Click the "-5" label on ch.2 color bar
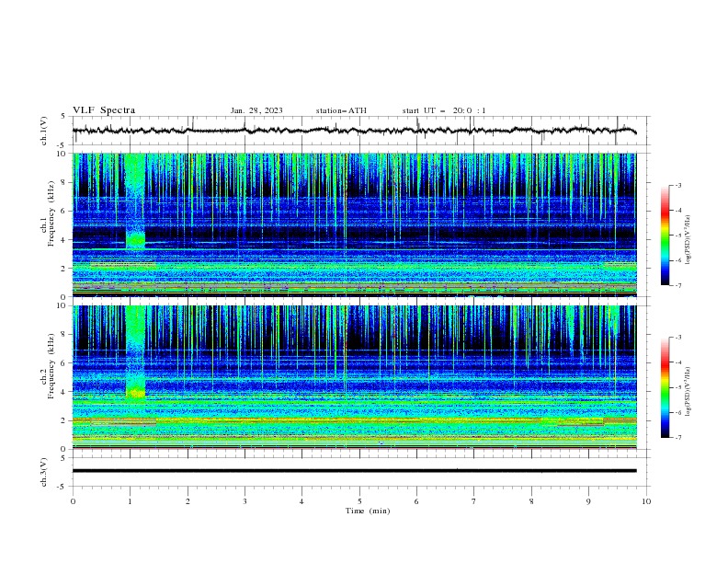 click(x=677, y=387)
